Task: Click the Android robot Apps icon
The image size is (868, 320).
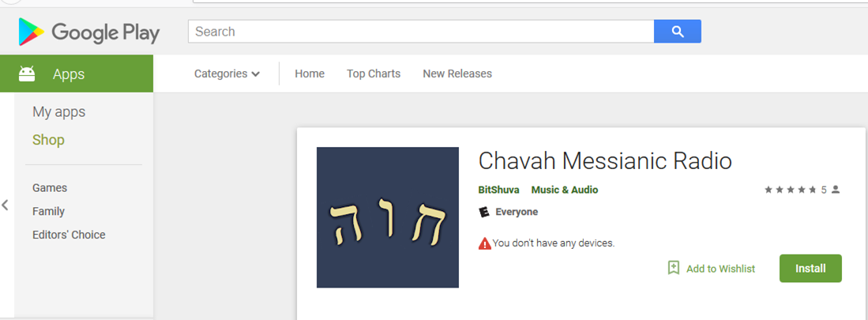Action: tap(27, 73)
